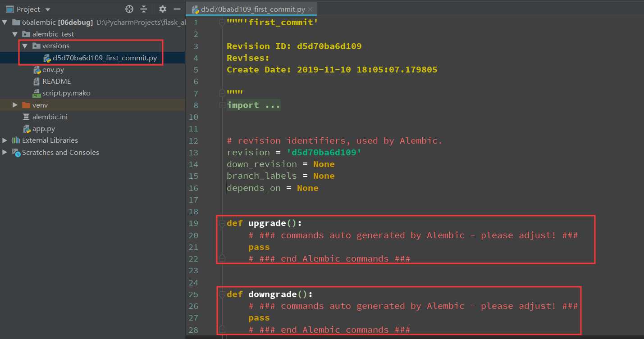
Task: Switch to d5d70ba6d109_first_commit.py editor tab
Action: click(x=253, y=9)
